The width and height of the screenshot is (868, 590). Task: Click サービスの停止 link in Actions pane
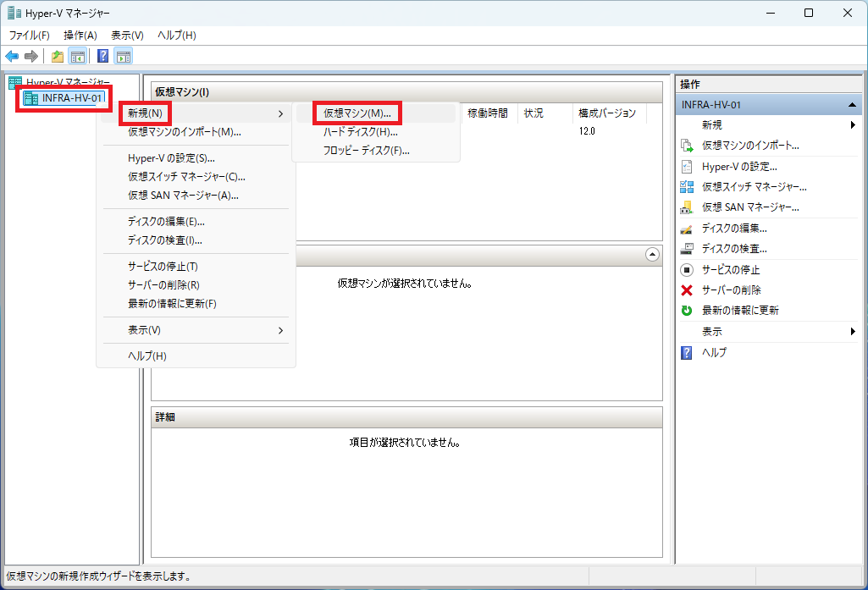pos(731,270)
